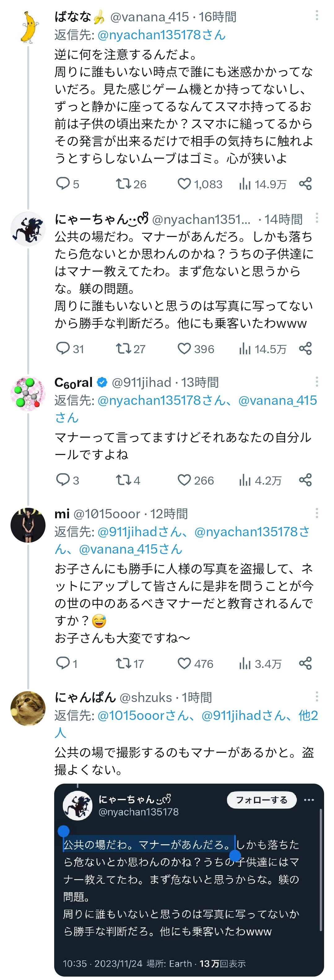Reply to ばなな's tweet

[63, 184]
